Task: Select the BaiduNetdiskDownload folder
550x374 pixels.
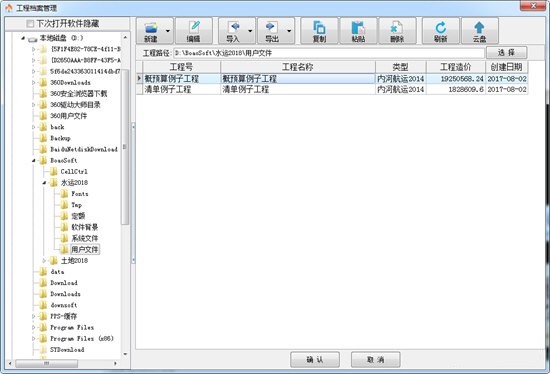Action: click(x=84, y=149)
